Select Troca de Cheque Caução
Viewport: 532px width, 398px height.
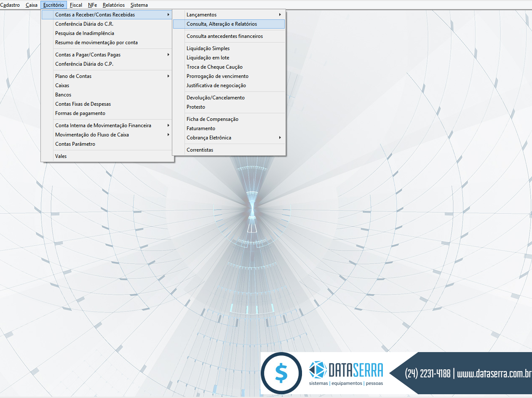(229, 67)
